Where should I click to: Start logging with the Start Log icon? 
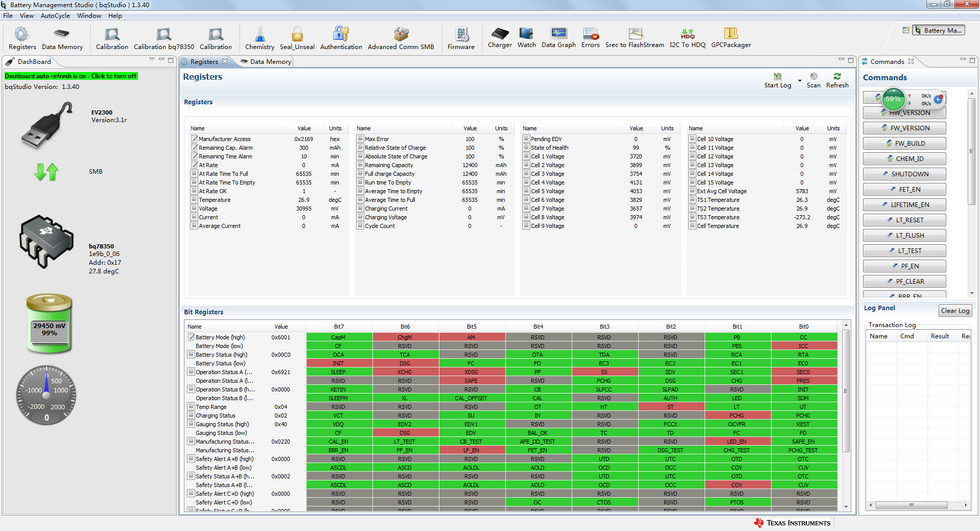click(777, 77)
